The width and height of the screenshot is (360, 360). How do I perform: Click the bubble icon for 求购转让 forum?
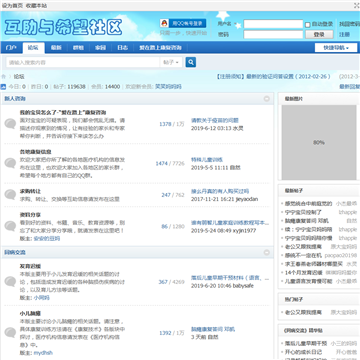(10, 195)
